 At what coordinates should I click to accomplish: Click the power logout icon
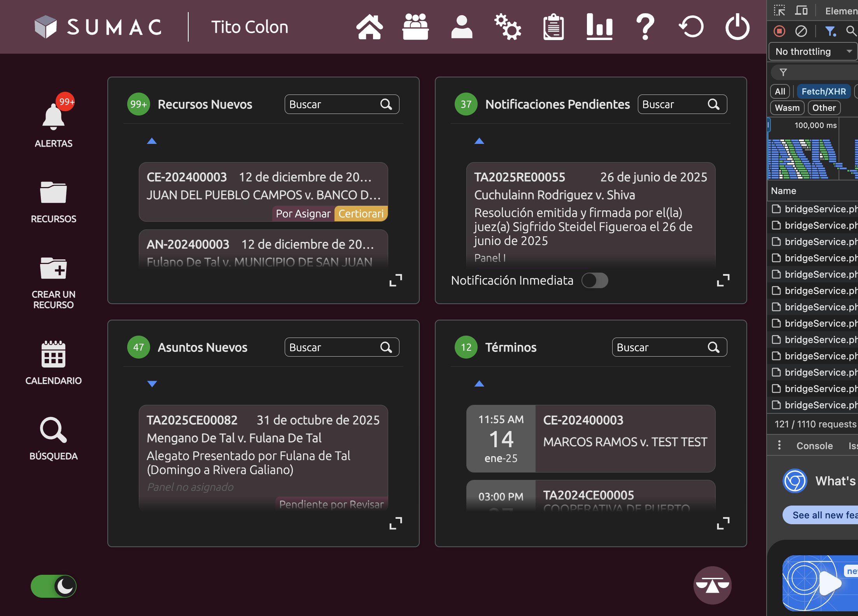pyautogui.click(x=737, y=27)
